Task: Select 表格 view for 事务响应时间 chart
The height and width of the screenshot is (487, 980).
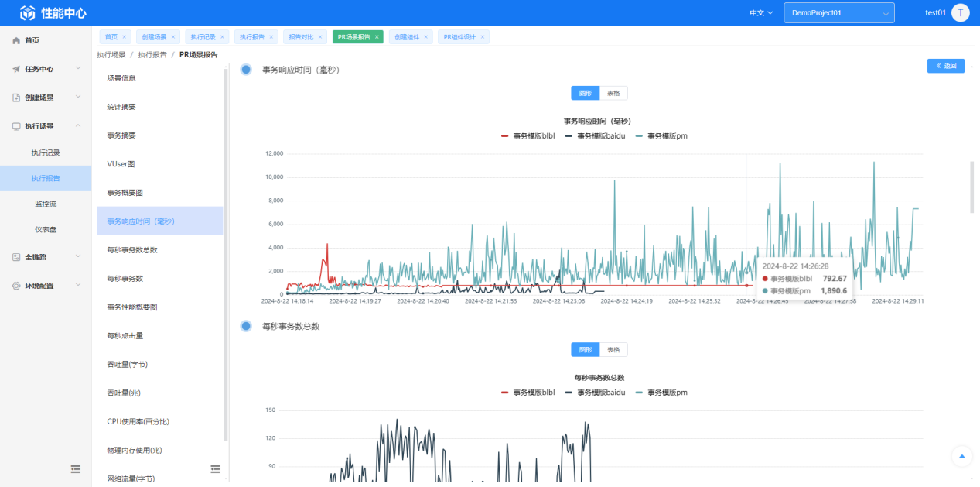Action: tap(613, 93)
